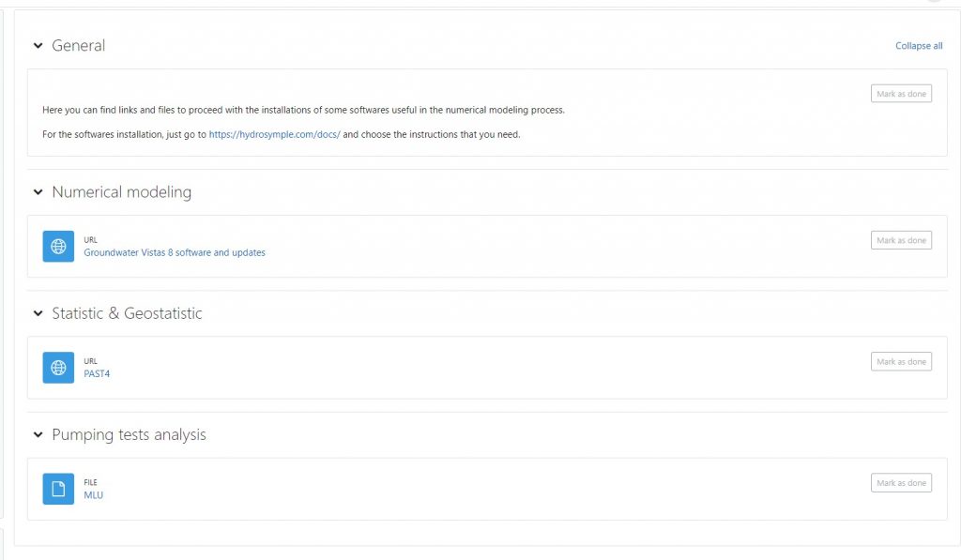Screen dimensions: 961x560
Task: Open Groundwater Vistas 8 software and updates
Action: pos(175,252)
